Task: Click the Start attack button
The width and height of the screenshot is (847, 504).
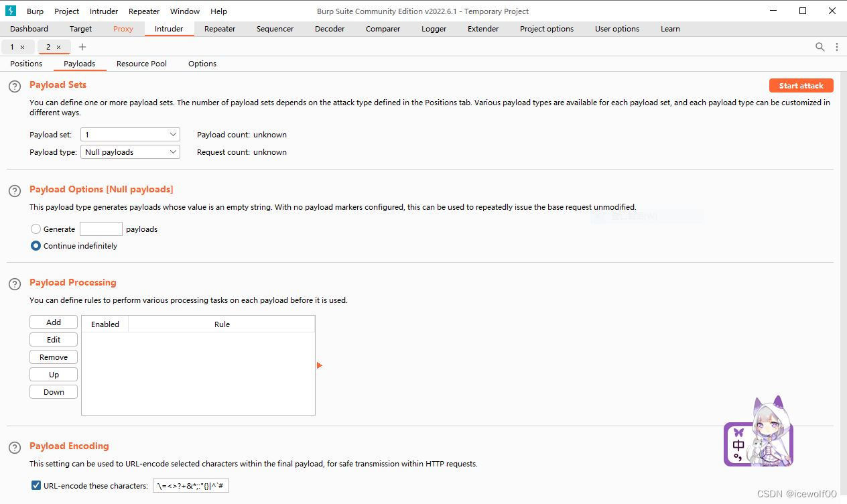Action: (x=801, y=86)
